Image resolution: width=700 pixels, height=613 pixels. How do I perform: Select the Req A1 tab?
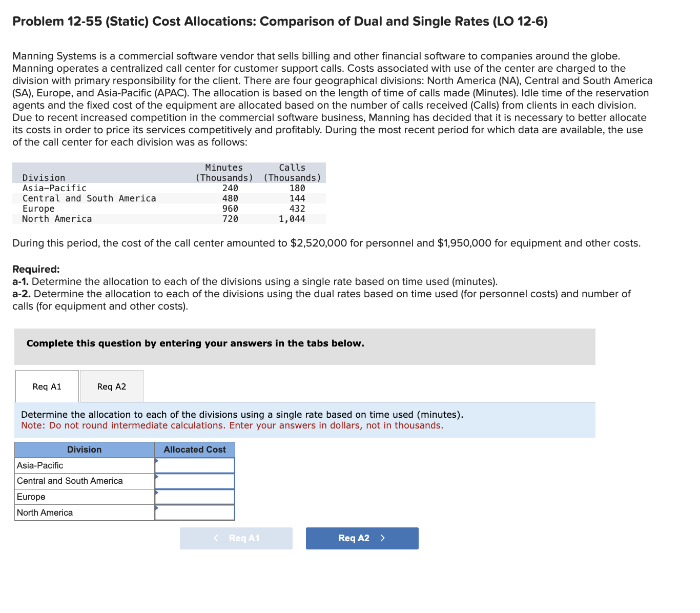pos(47,386)
